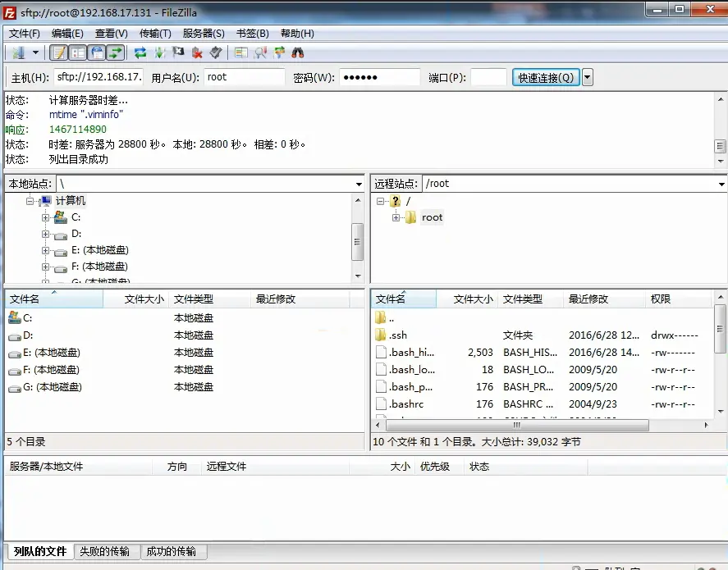Screen dimensions: 728x570
Task: Open the Site Manager icon
Action: tap(19, 52)
